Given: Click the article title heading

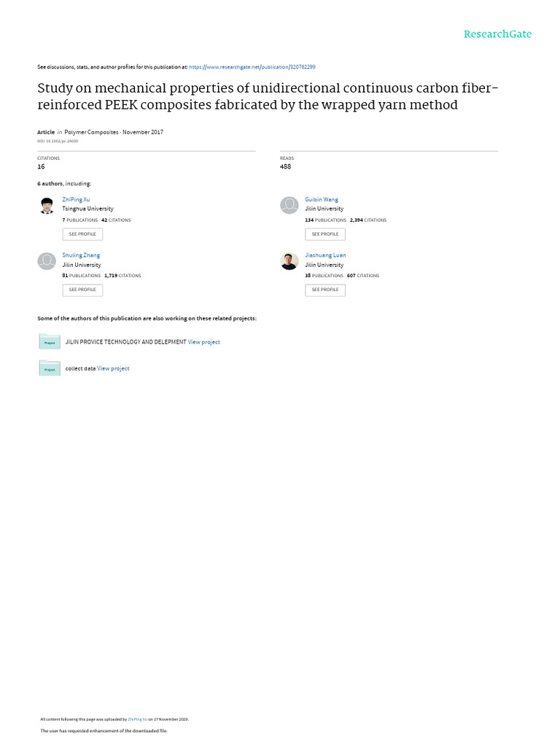Looking at the screenshot, I should tap(269, 96).
